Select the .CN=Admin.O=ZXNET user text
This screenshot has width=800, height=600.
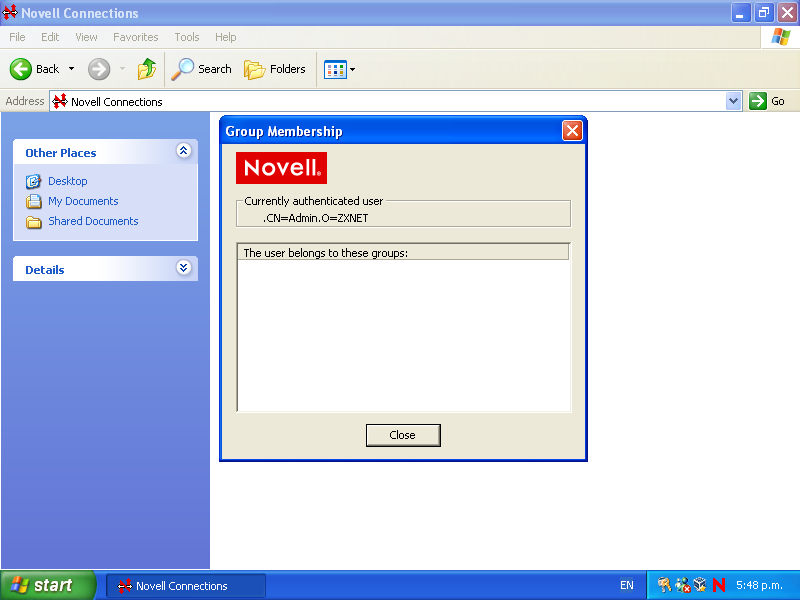pyautogui.click(x=315, y=218)
